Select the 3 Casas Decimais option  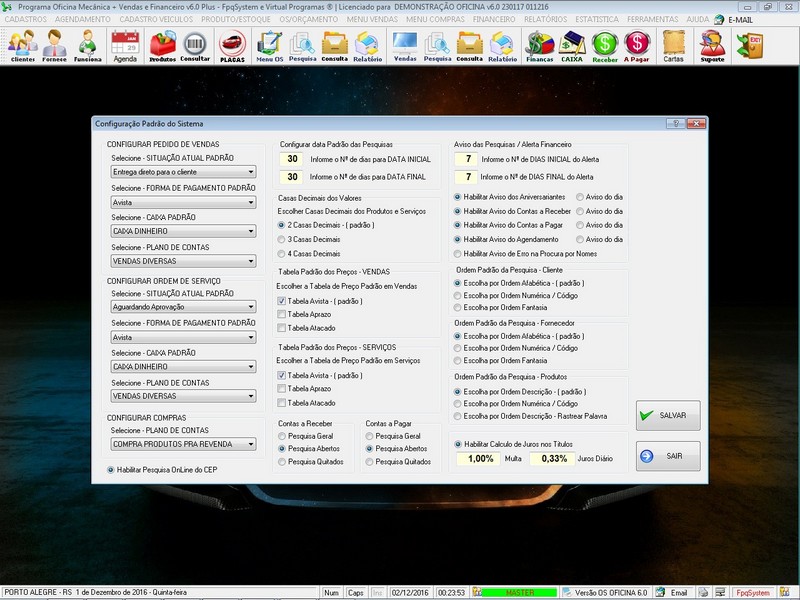281,240
